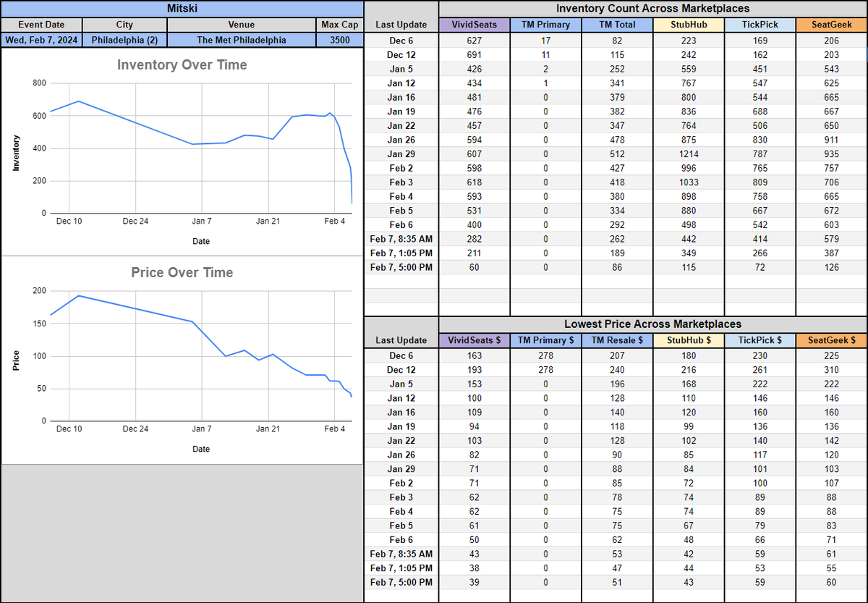The image size is (868, 603).
Task: Click the SeatGeek inventory column header
Action: 831,25
